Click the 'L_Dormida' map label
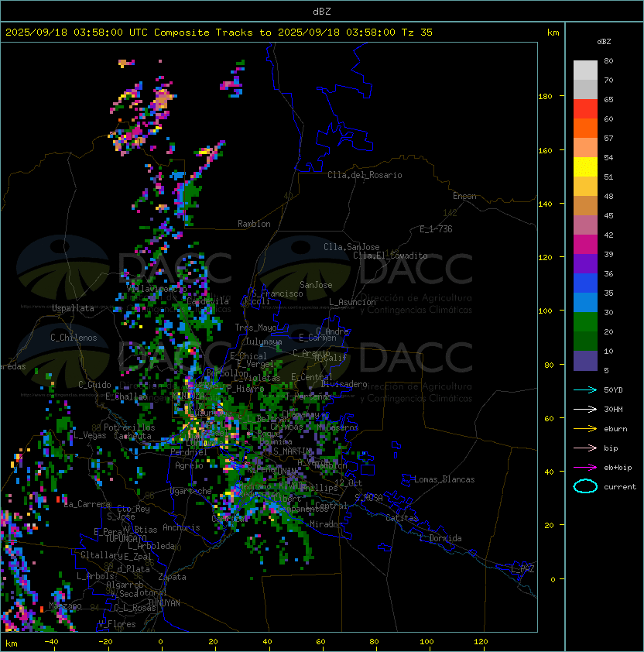The image size is (644, 652). tap(440, 538)
